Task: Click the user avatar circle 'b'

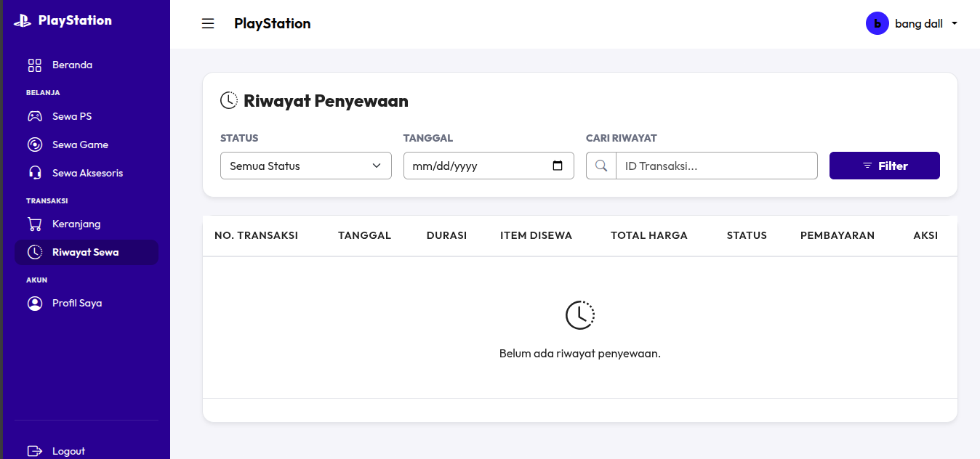Action: 877,23
